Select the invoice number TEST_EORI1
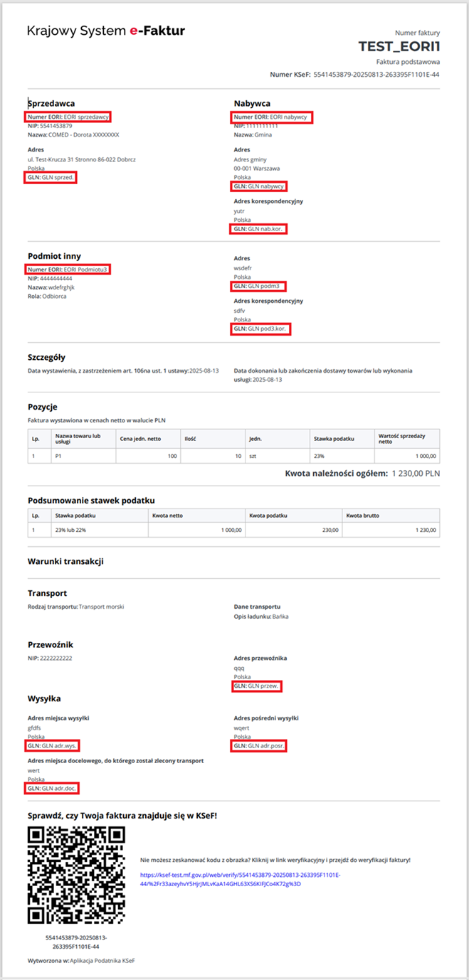469x980 pixels. click(399, 47)
